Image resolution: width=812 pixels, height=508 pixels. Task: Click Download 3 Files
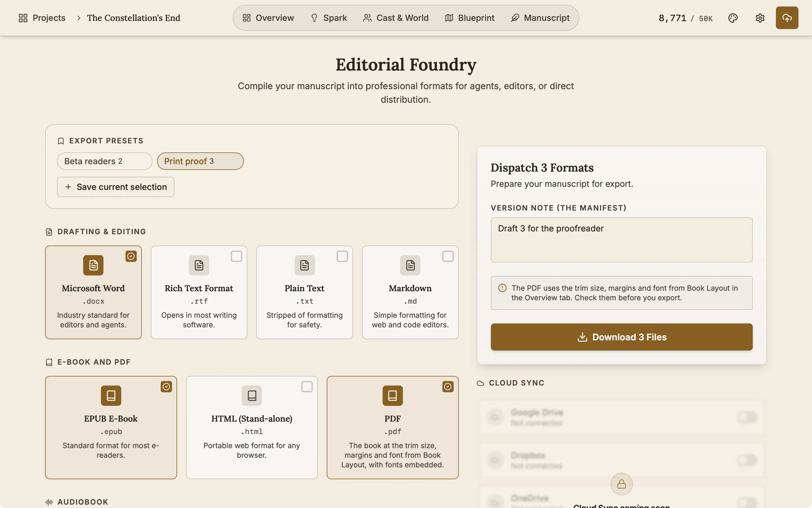621,337
